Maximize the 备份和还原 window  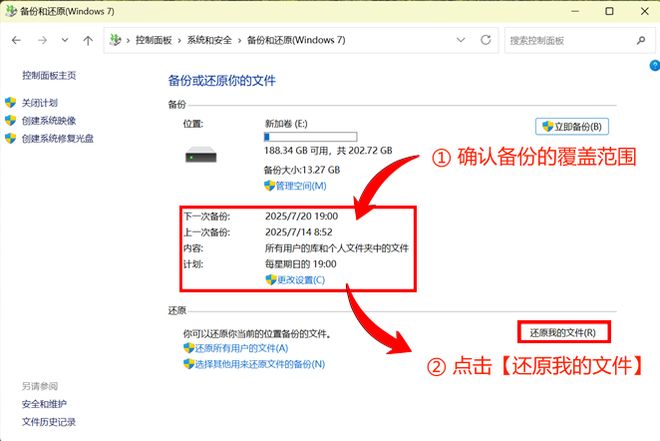click(x=609, y=11)
